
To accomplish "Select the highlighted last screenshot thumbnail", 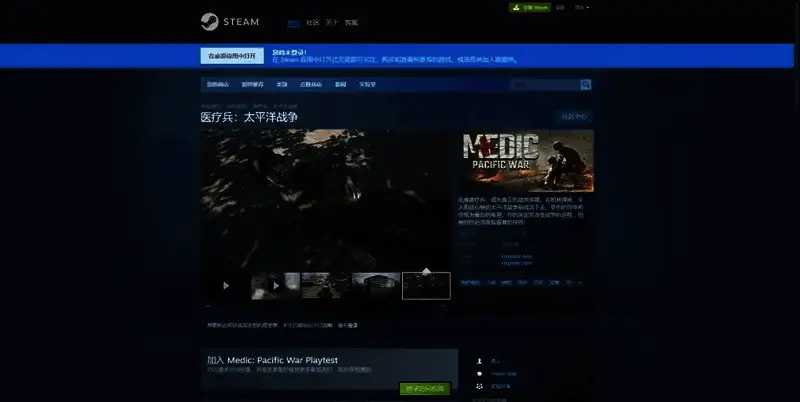I will 426,286.
